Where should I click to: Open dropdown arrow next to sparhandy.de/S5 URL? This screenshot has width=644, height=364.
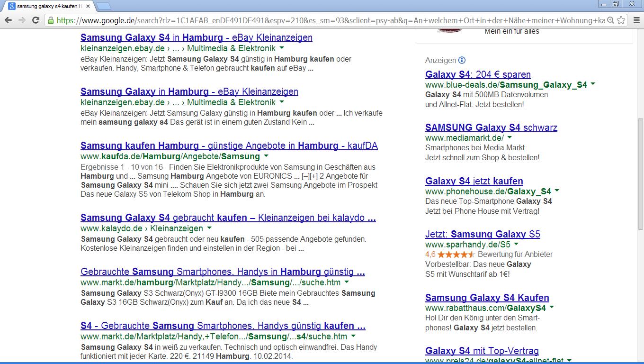pyautogui.click(x=517, y=245)
